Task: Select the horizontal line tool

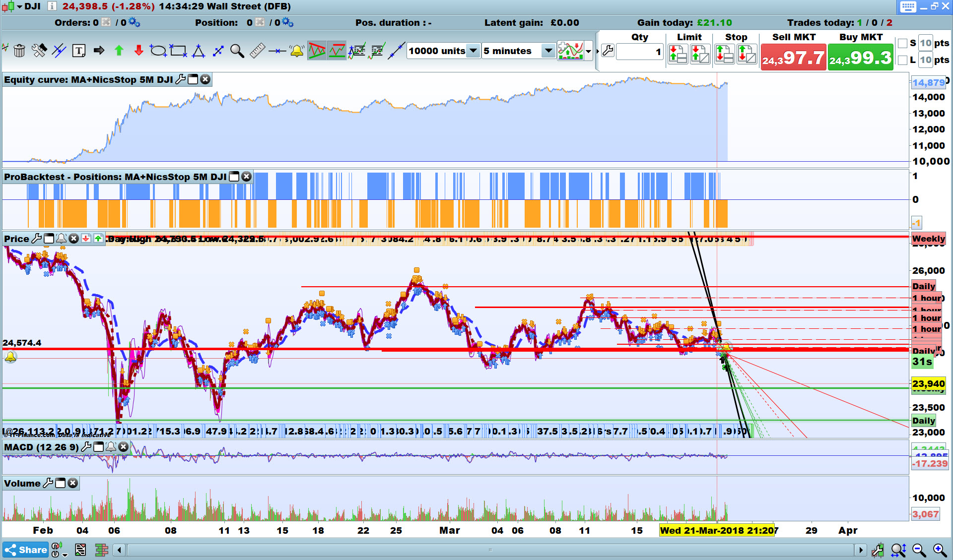Action: [x=277, y=51]
